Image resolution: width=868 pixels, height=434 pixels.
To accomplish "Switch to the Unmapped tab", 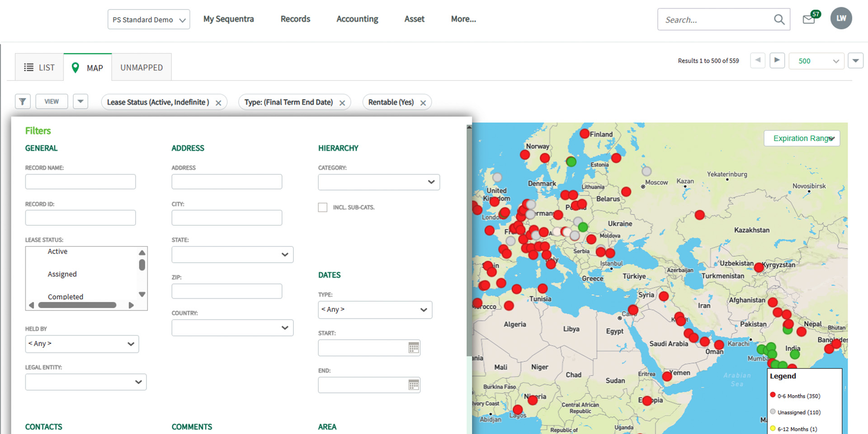I will pos(142,67).
